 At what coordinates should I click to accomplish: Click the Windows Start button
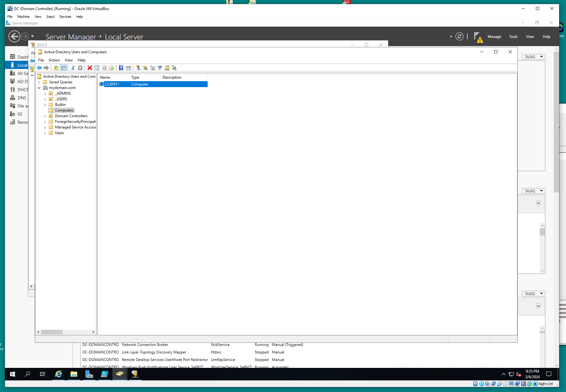tap(13, 374)
